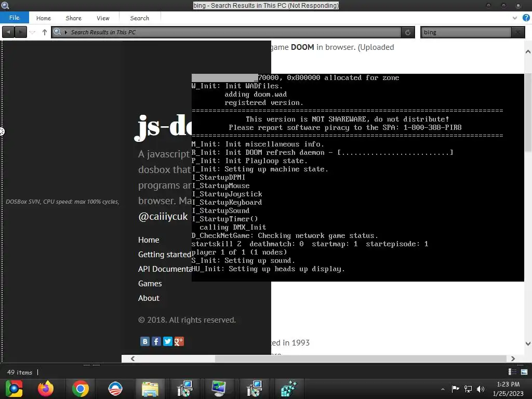The image size is (532, 399).
Task: Click the 'D_CheckNetGame' console line
Action: point(285,235)
